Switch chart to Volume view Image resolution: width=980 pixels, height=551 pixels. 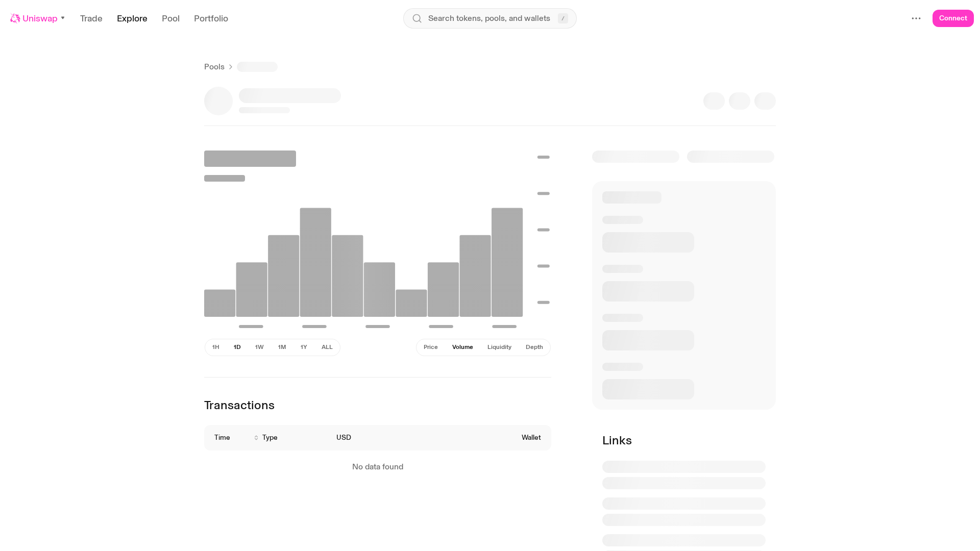(462, 347)
